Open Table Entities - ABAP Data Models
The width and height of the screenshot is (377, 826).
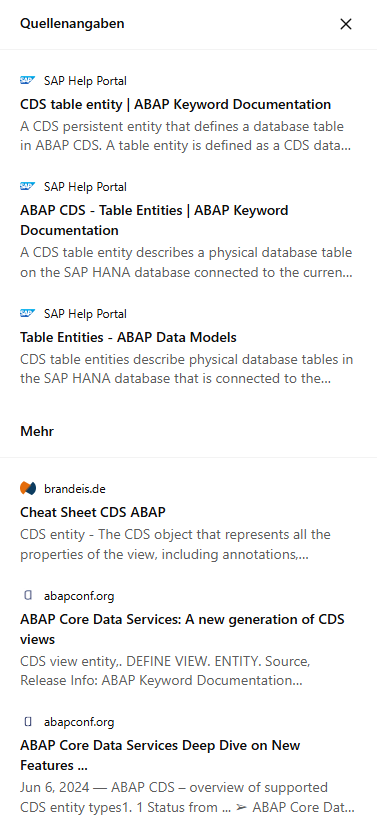128,337
